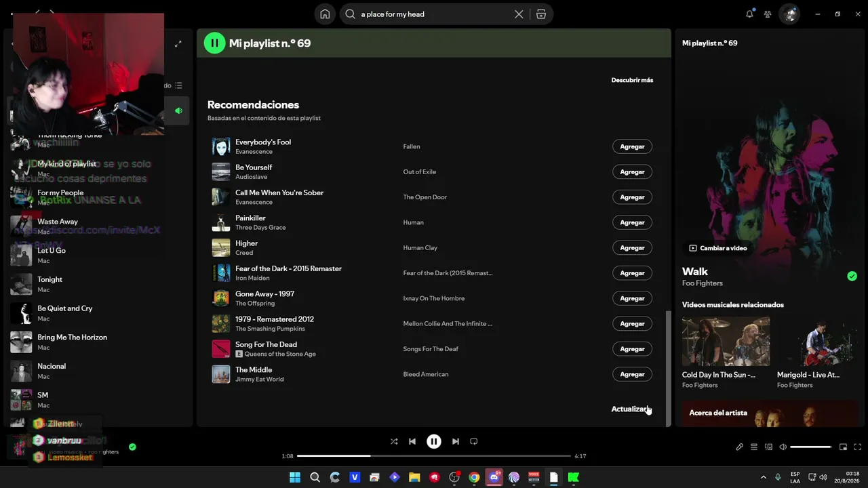
Task: Open the 'Fallen' album link
Action: (412, 146)
